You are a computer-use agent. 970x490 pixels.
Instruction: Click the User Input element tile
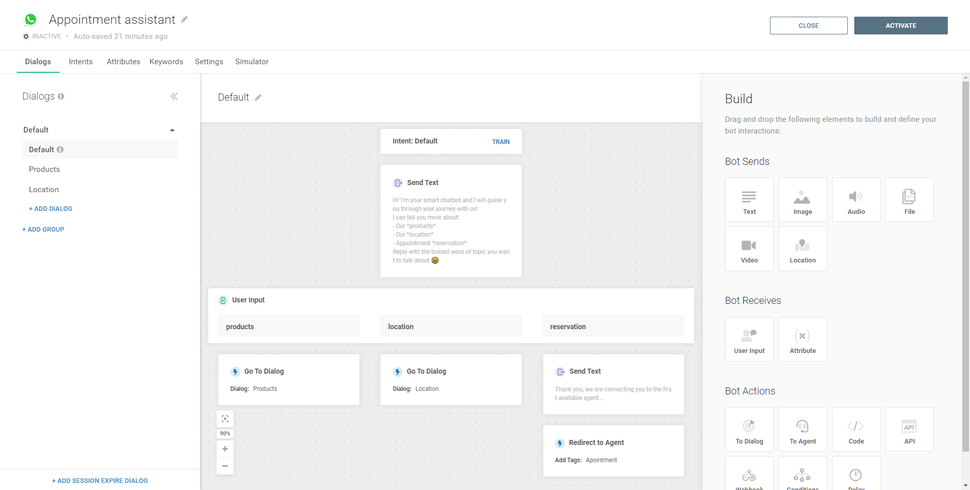(749, 339)
